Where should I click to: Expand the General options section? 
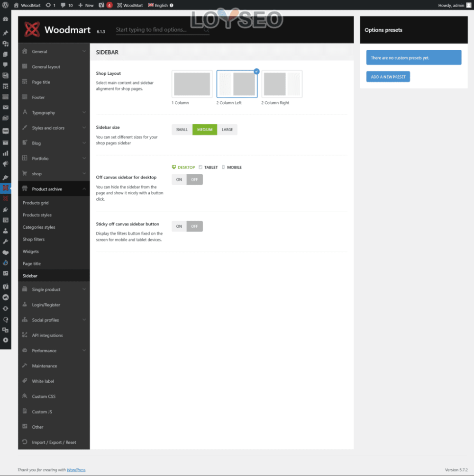coord(54,51)
